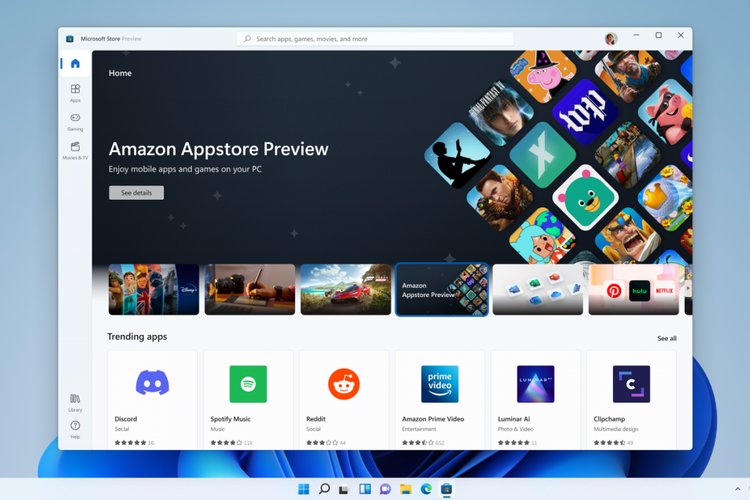Open the Help page
The image size is (750, 500).
75,430
